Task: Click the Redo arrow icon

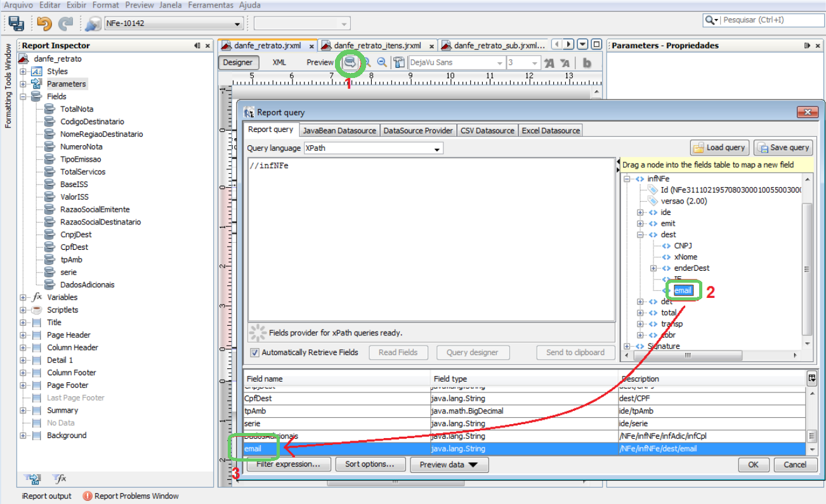Action: pos(65,24)
